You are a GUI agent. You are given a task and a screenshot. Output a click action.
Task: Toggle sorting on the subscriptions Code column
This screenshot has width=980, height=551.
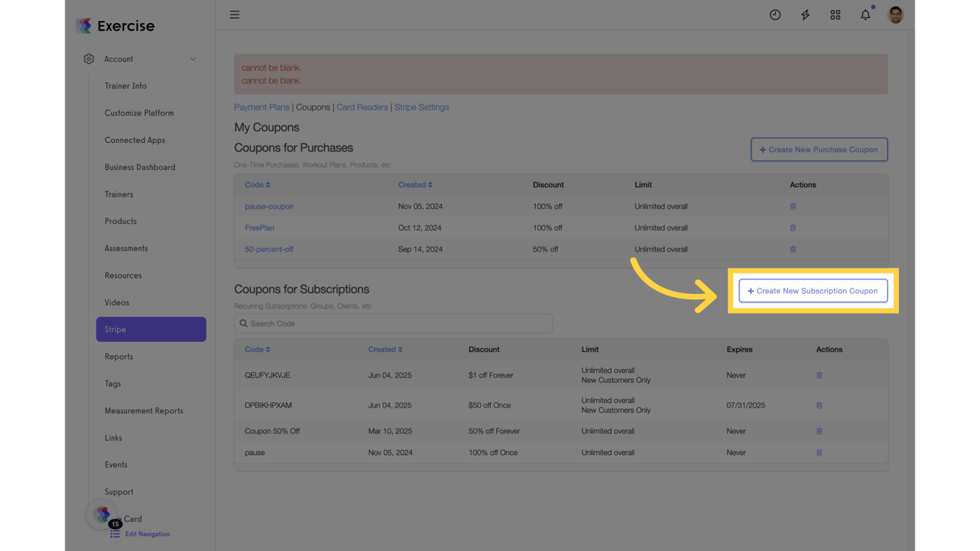(x=257, y=349)
